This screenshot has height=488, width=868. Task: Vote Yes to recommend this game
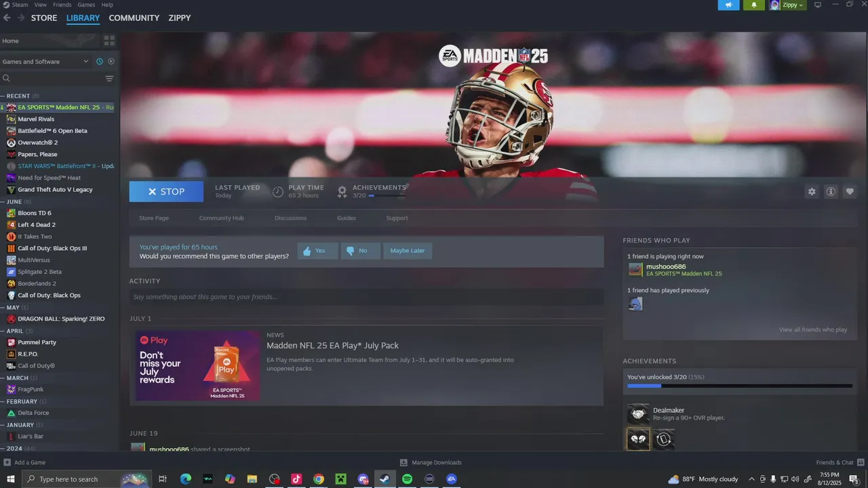tap(317, 251)
